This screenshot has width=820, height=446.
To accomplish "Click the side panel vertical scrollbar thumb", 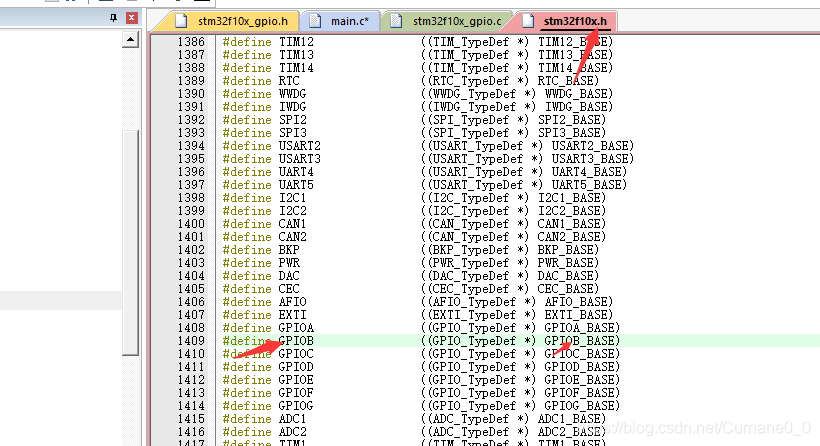I will pyautogui.click(x=130, y=242).
